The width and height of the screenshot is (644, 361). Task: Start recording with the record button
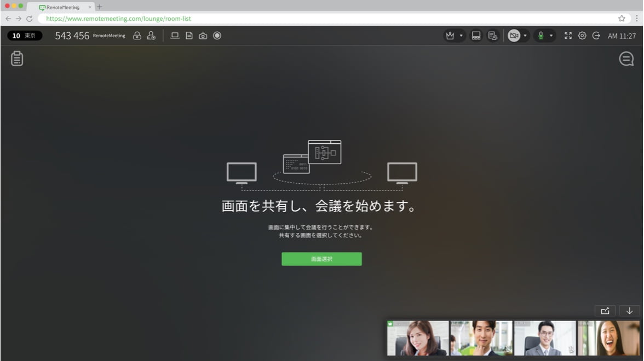click(217, 36)
